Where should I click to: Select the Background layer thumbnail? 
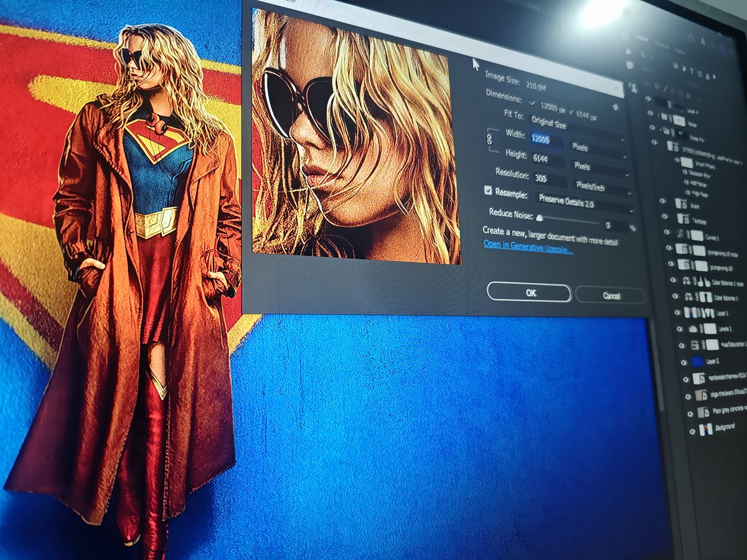pyautogui.click(x=705, y=429)
